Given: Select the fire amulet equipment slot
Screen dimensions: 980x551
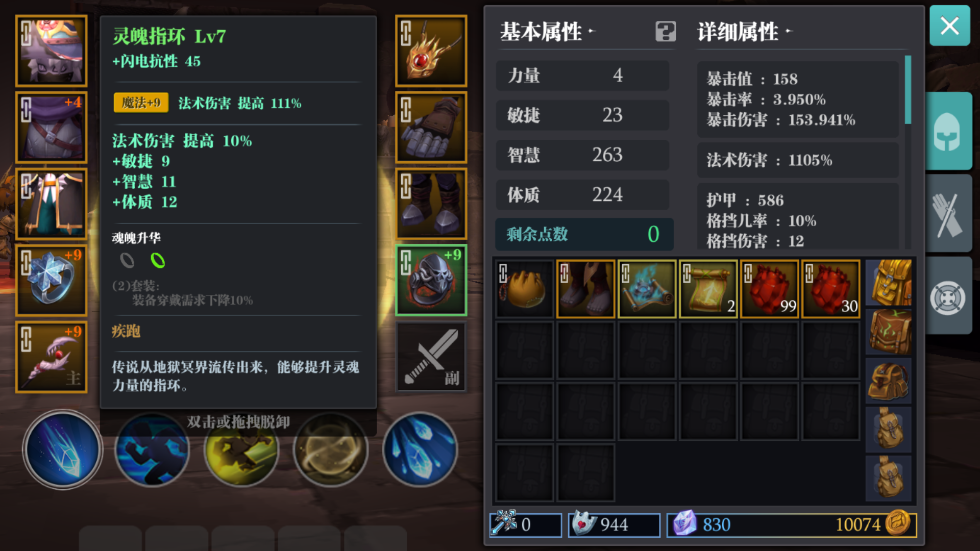Looking at the screenshot, I should (431, 51).
